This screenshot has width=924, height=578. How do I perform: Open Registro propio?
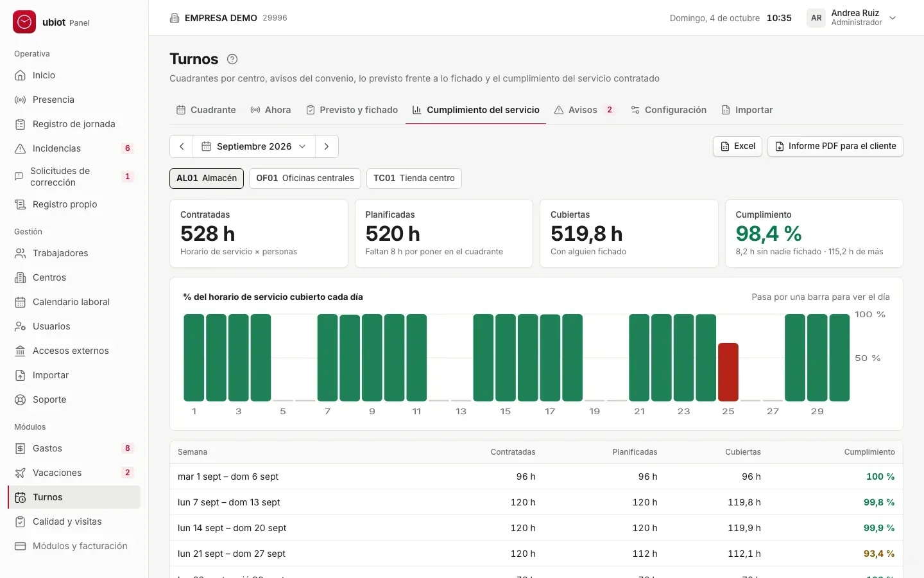(x=74, y=204)
